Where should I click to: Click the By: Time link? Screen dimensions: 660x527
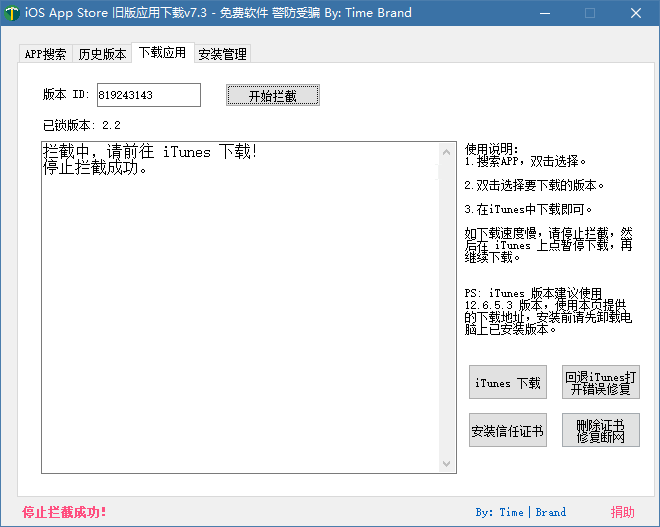[x=500, y=512]
